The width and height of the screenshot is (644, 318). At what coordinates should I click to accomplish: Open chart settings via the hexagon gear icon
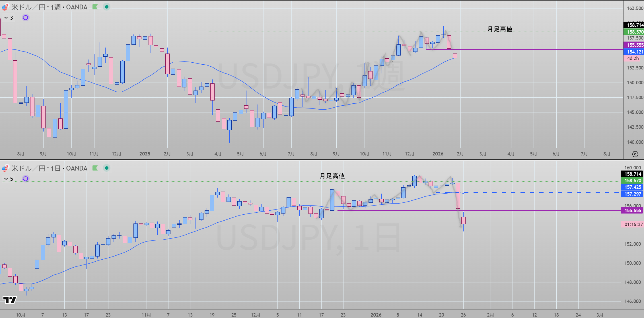click(635, 154)
